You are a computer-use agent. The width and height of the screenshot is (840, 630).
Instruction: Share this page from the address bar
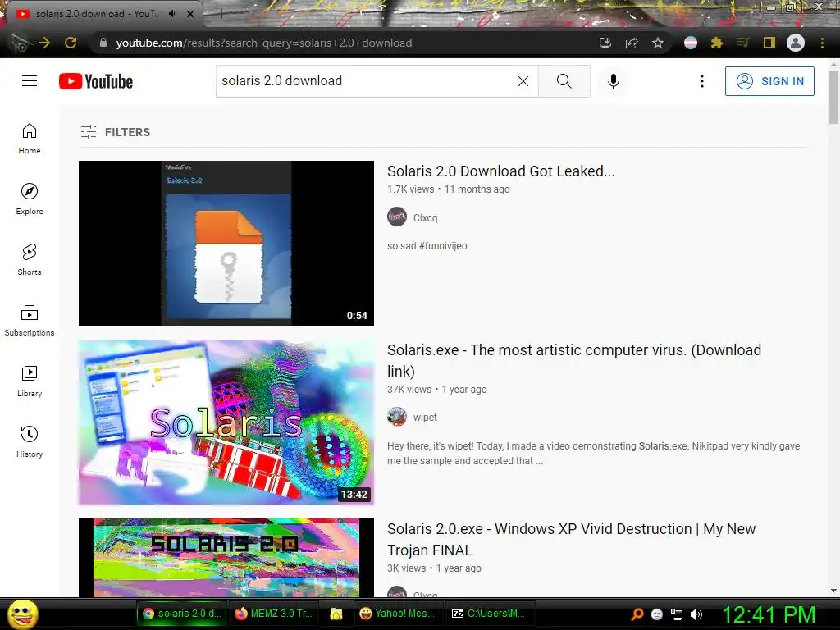tap(632, 43)
